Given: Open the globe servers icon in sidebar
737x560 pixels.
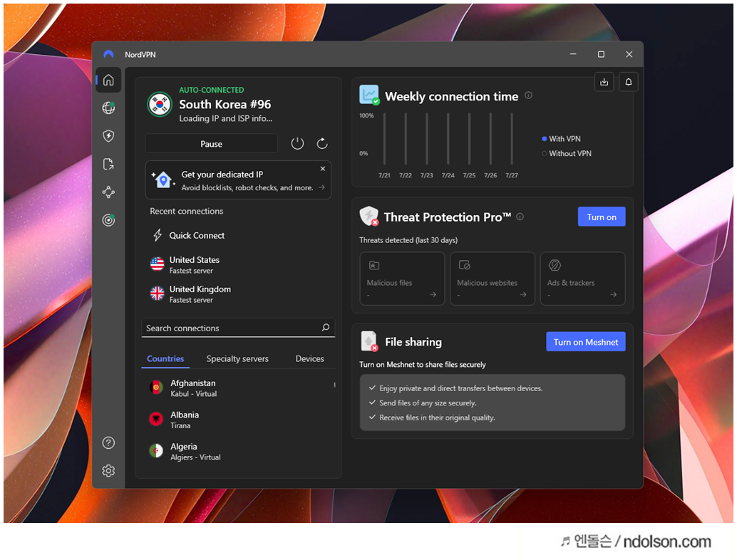Looking at the screenshot, I should tap(108, 108).
